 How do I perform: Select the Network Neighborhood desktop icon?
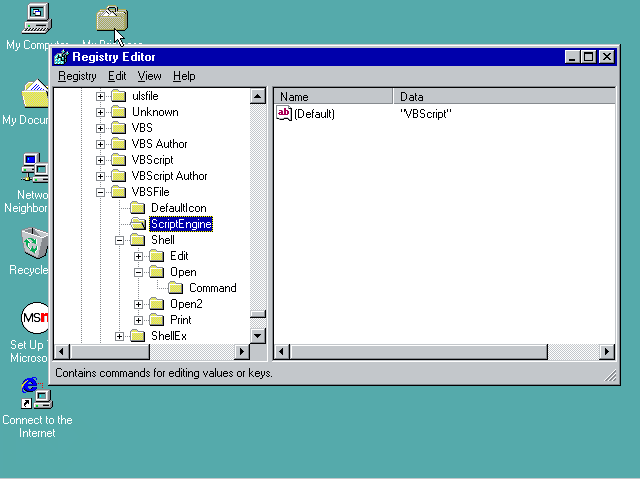35,167
